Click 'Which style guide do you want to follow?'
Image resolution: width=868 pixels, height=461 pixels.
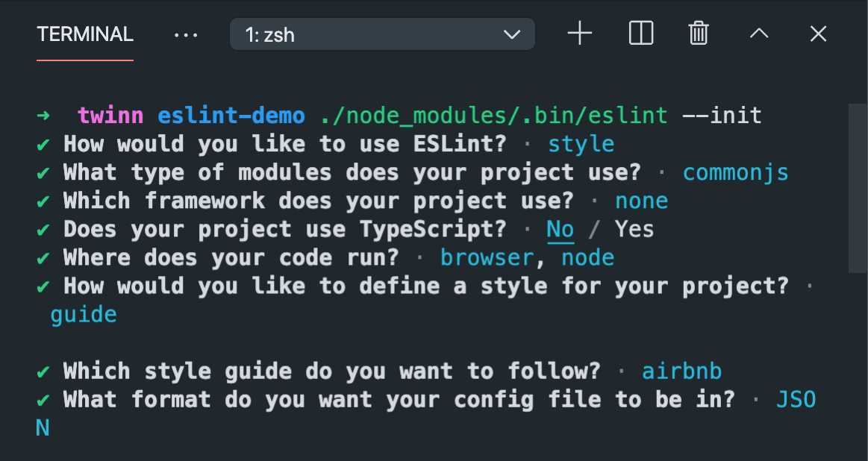[332, 371]
